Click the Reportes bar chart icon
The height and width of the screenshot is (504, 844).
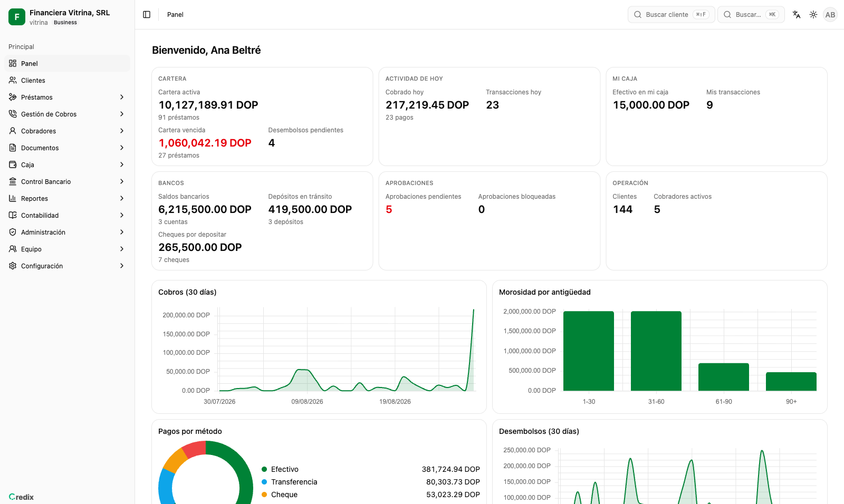(13, 198)
